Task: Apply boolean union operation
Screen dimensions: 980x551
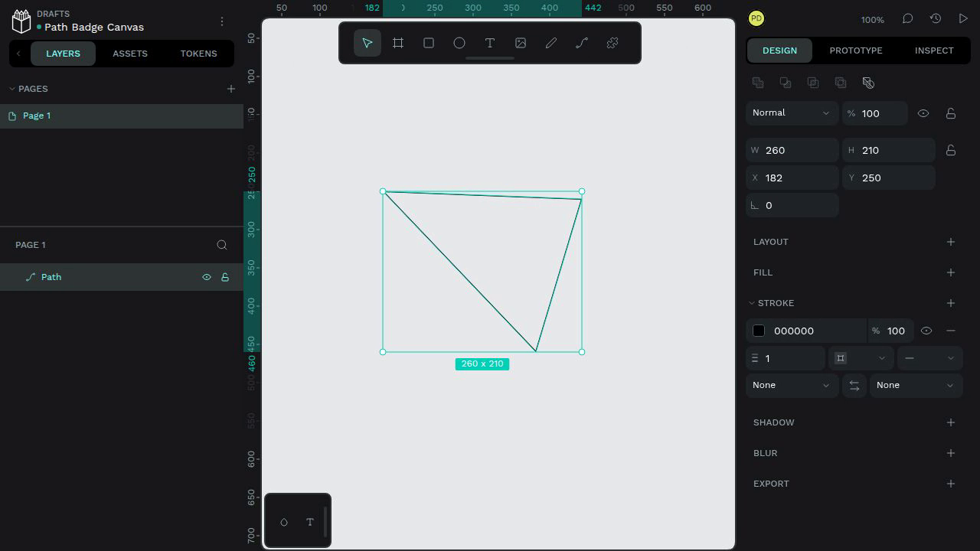Action: [x=758, y=83]
